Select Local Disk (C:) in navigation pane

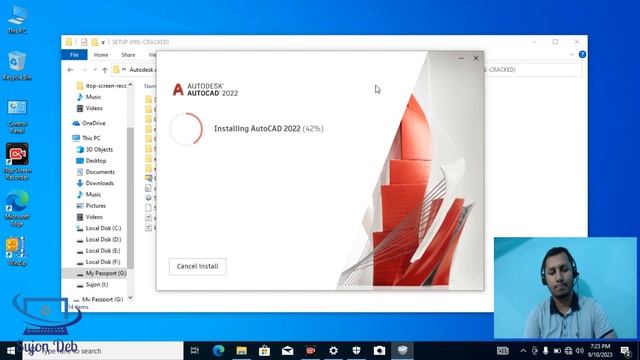[x=99, y=228]
